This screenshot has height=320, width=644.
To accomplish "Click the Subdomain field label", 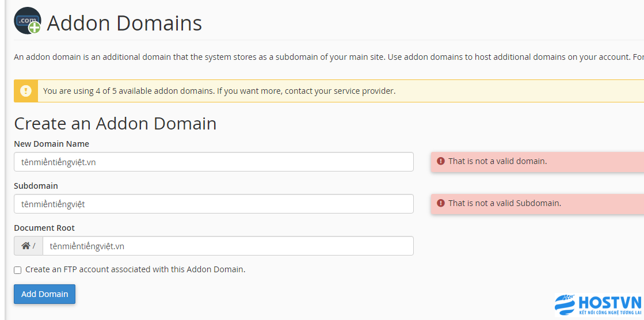I will pos(36,186).
